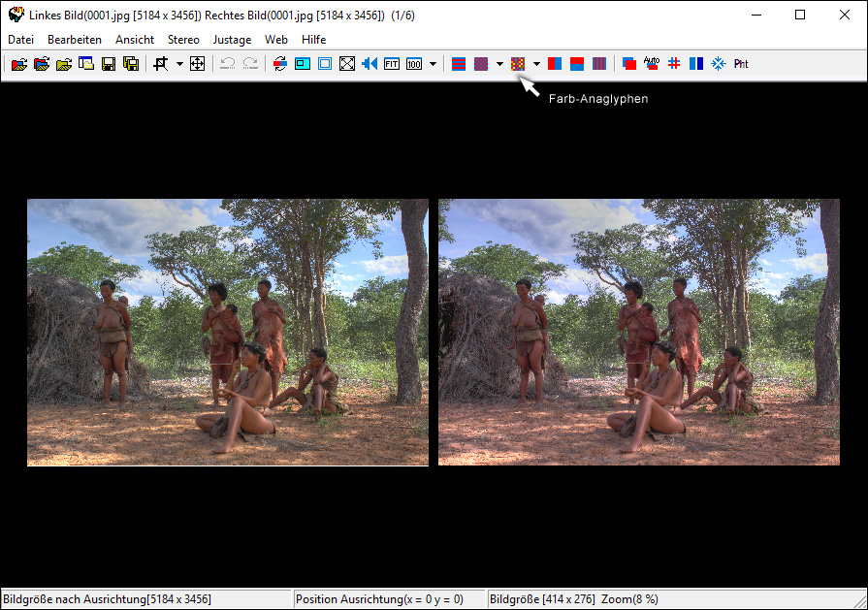Click the Pht toolbar button
The height and width of the screenshot is (610, 868).
pos(741,64)
